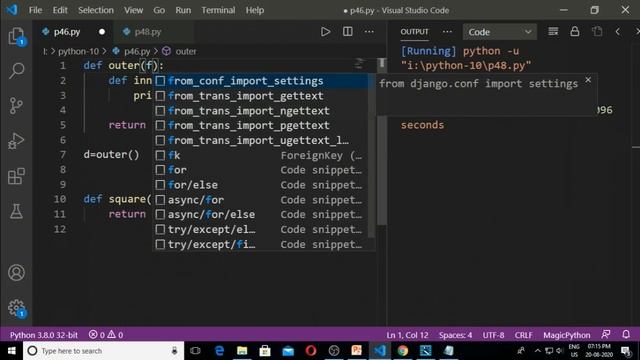Toggle output scroll lock

(x=575, y=31)
